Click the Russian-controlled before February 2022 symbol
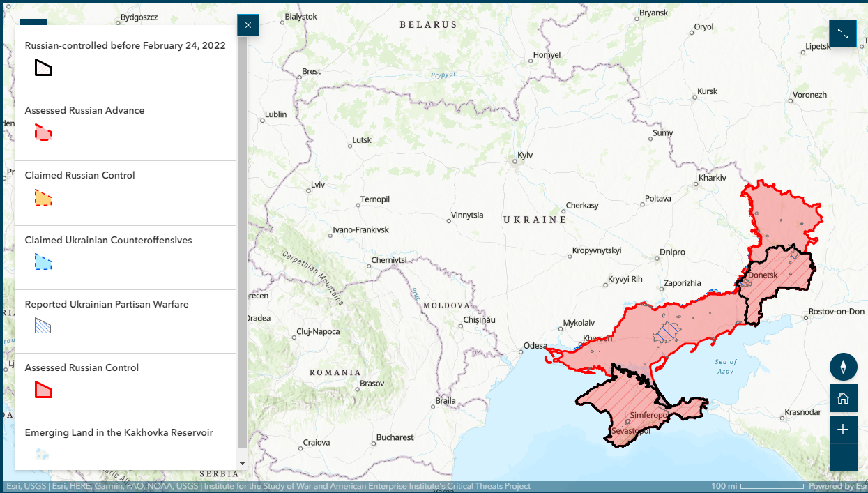 [44, 68]
